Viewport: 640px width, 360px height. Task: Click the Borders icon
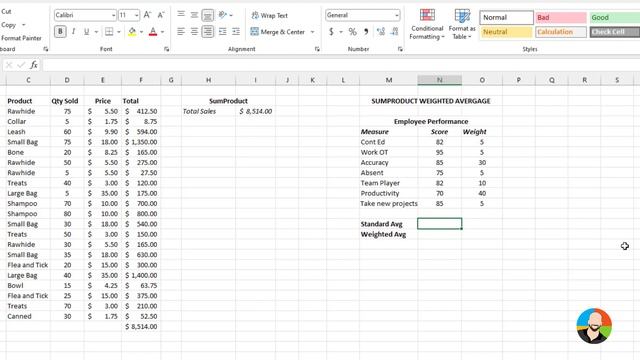109,31
